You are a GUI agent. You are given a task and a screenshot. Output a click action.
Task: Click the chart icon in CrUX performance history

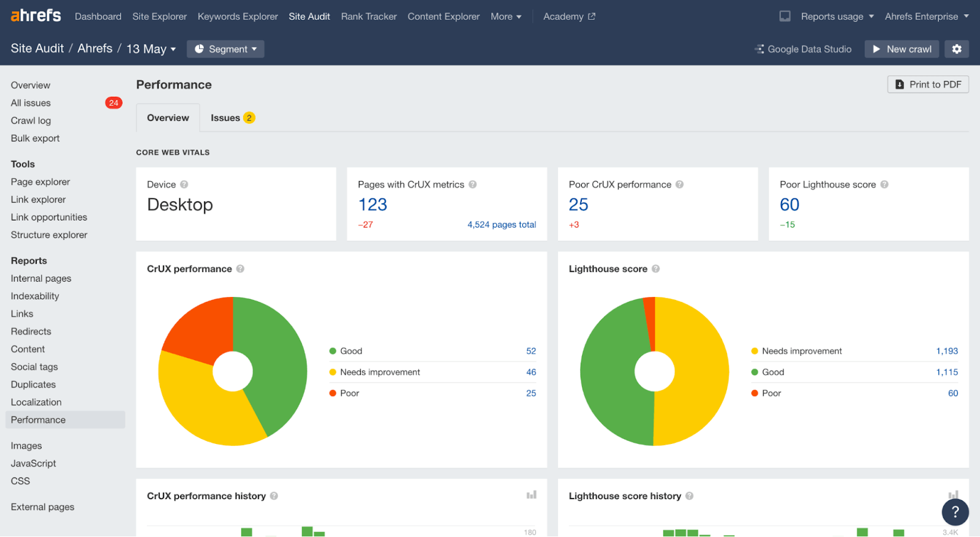tap(531, 495)
